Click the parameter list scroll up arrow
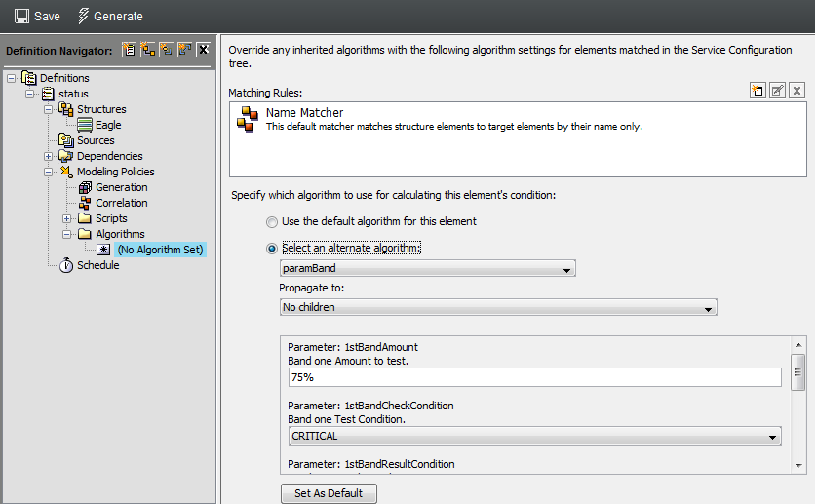816x504 pixels. [x=798, y=345]
